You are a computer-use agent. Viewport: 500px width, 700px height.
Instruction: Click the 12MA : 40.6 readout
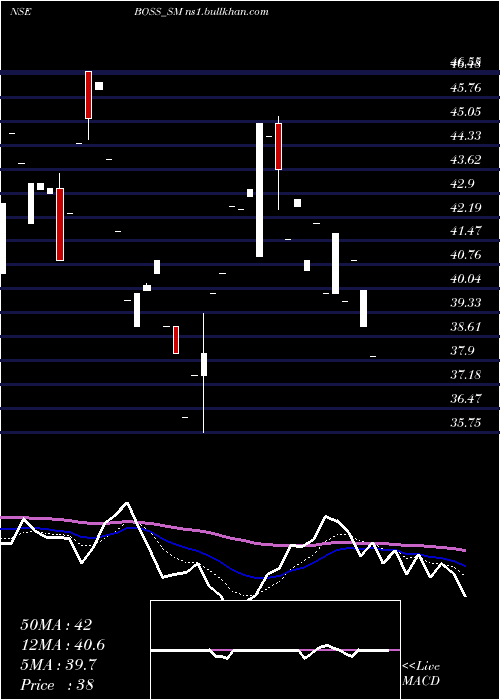pyautogui.click(x=62, y=645)
